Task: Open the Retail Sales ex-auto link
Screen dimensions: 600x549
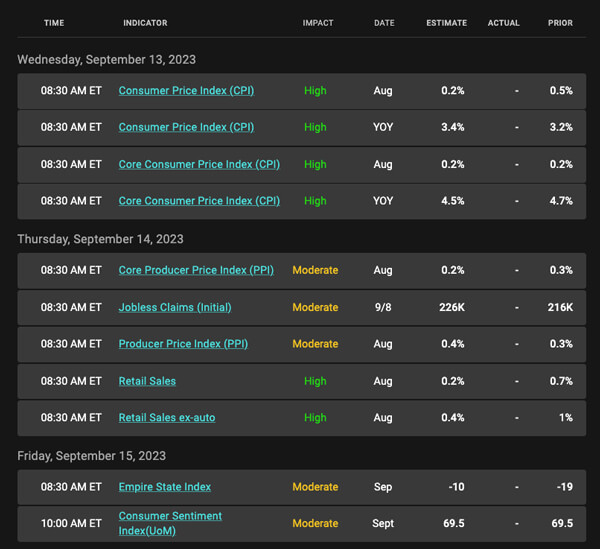Action: tap(167, 417)
